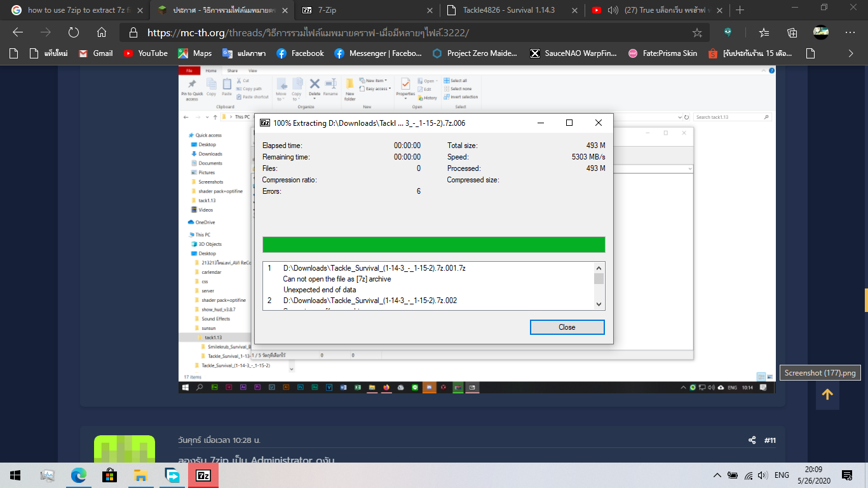The height and width of the screenshot is (488, 868).
Task: Open the Settings and more menu
Action: pyautogui.click(x=850, y=33)
